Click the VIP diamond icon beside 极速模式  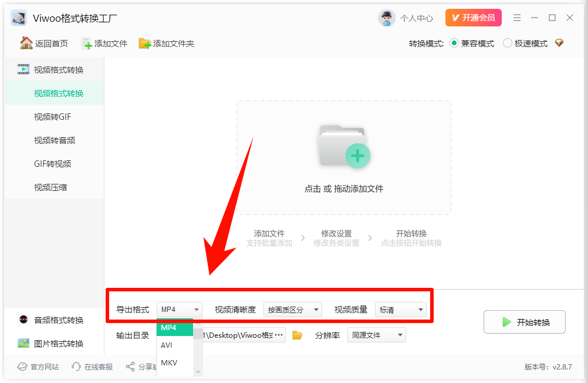559,43
